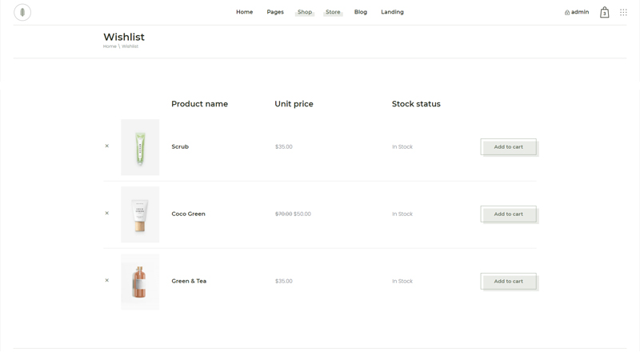Click the Coco Green product thumbnail
Image resolution: width=640 pixels, height=364 pixels.
coord(140,214)
